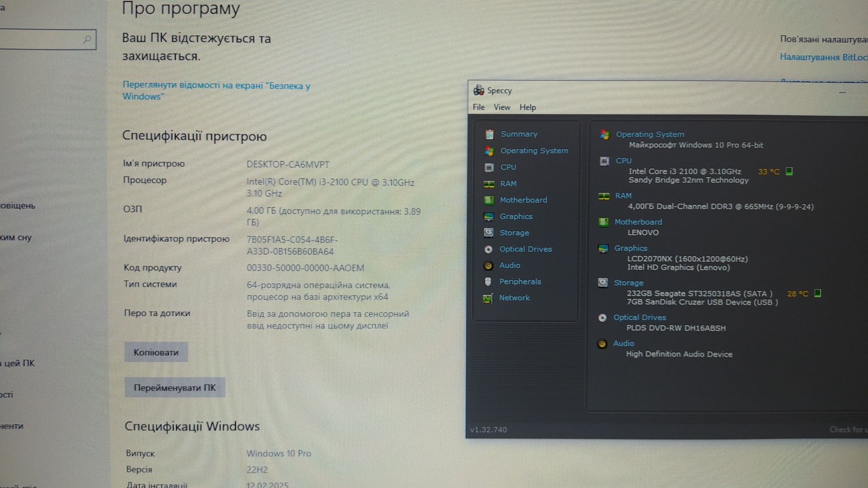Screen dimensions: 868x488
Task: Select Audio in the Speccy sidebar
Action: 510,265
